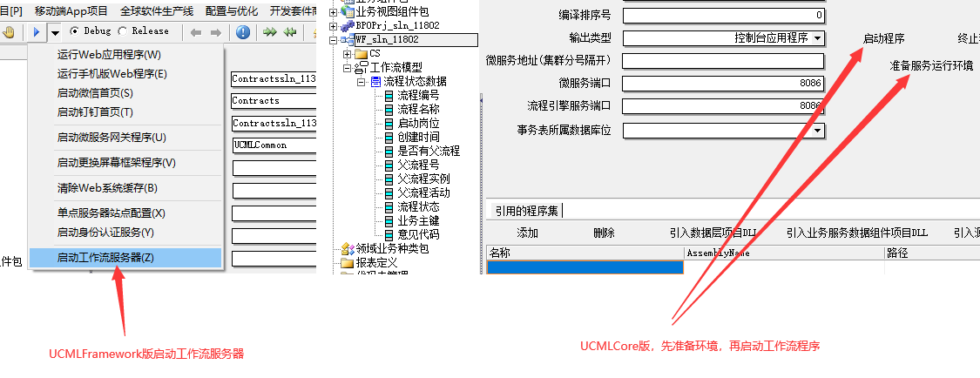Click the 启动程序 button
Screen dimensions: 980x378
[884, 38]
